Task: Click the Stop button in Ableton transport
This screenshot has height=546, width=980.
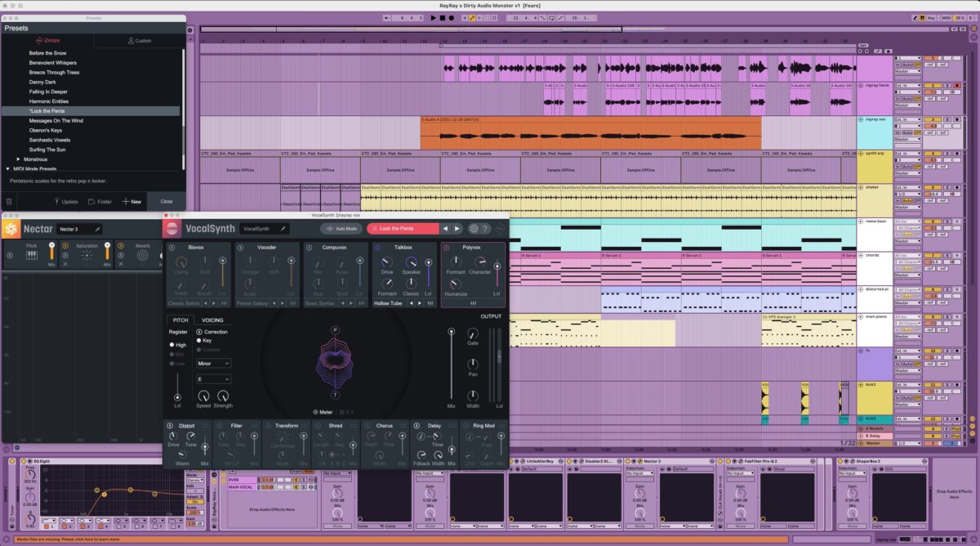Action: tap(443, 17)
